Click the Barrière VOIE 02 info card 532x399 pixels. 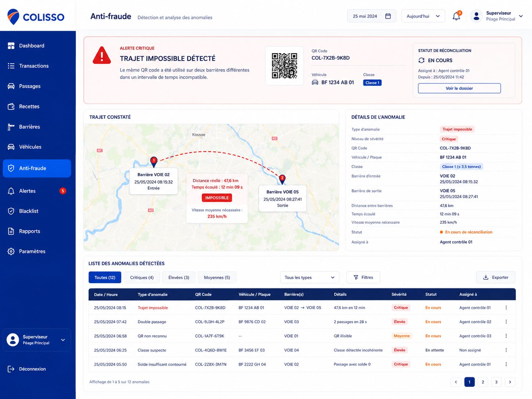coord(154,181)
